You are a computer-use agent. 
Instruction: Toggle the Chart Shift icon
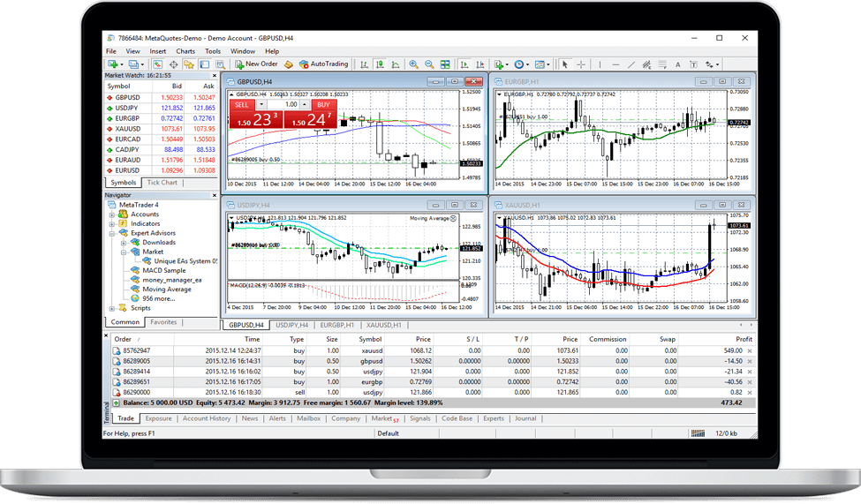coord(480,64)
